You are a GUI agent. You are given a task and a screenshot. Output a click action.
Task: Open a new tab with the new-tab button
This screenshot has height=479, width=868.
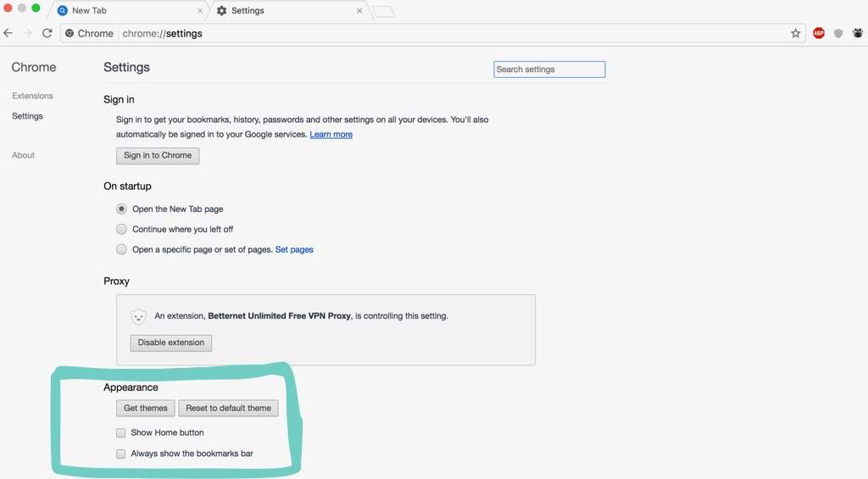(384, 12)
